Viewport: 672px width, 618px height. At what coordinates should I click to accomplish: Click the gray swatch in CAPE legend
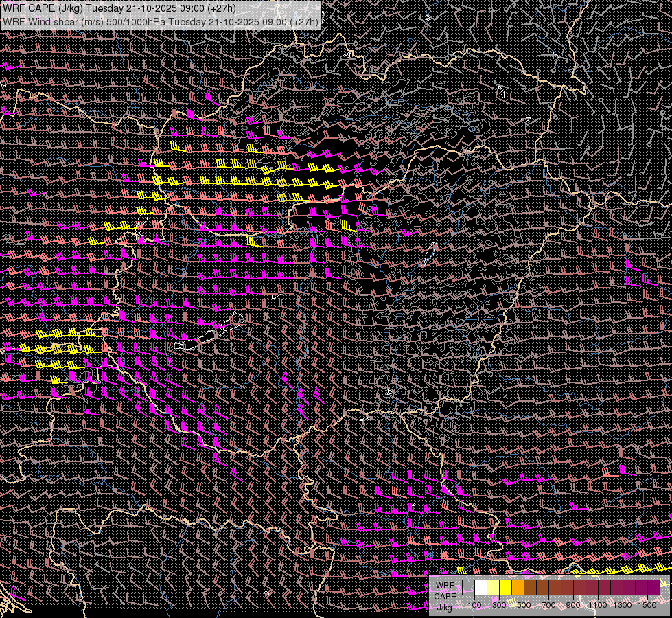tap(468, 587)
